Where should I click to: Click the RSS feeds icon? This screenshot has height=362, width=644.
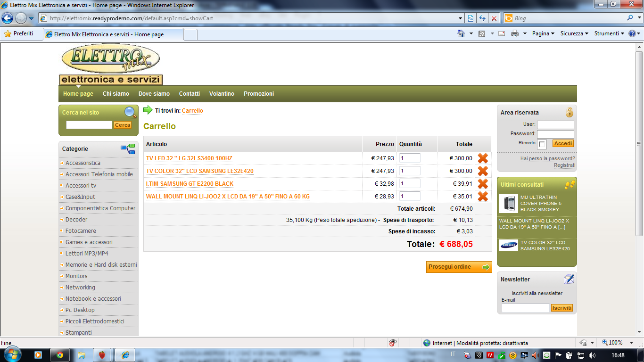[x=482, y=33]
